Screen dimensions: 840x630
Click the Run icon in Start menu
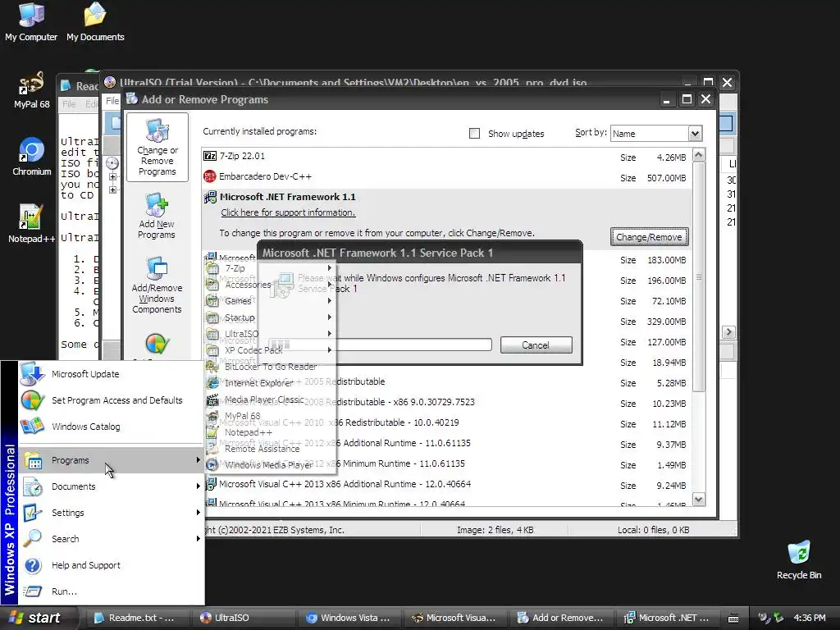33,591
